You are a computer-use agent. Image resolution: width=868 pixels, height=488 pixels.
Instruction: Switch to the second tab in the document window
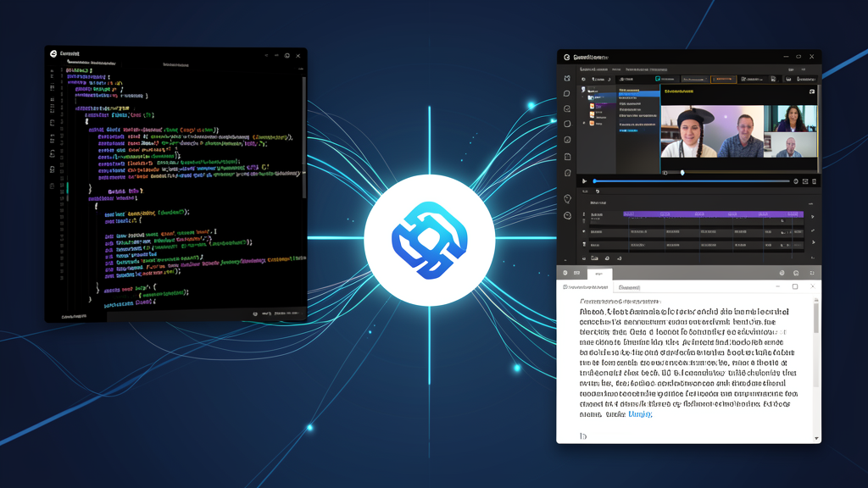[630, 287]
